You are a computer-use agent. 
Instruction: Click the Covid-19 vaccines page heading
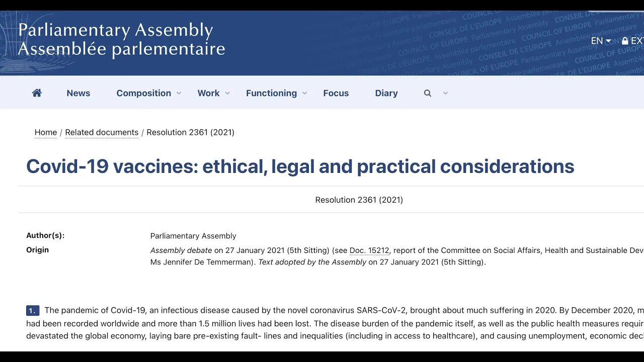click(300, 166)
